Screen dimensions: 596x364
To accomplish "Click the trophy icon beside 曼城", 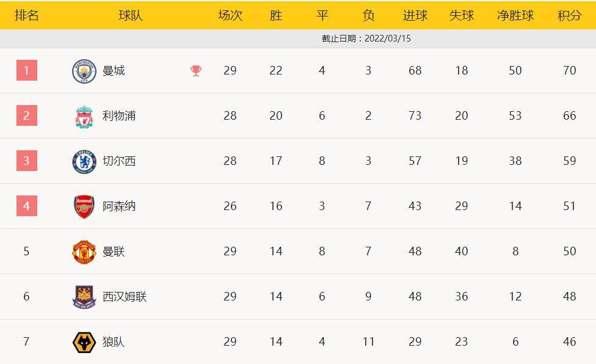I will point(195,71).
